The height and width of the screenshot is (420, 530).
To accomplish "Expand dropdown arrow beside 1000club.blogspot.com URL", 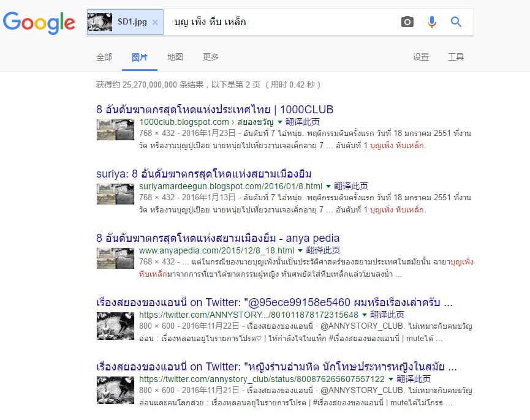I will coord(280,122).
